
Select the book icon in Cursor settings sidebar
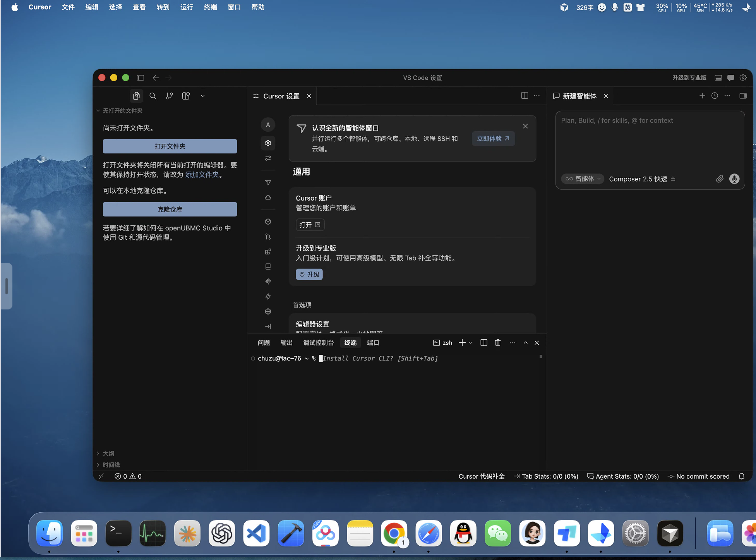tap(268, 266)
